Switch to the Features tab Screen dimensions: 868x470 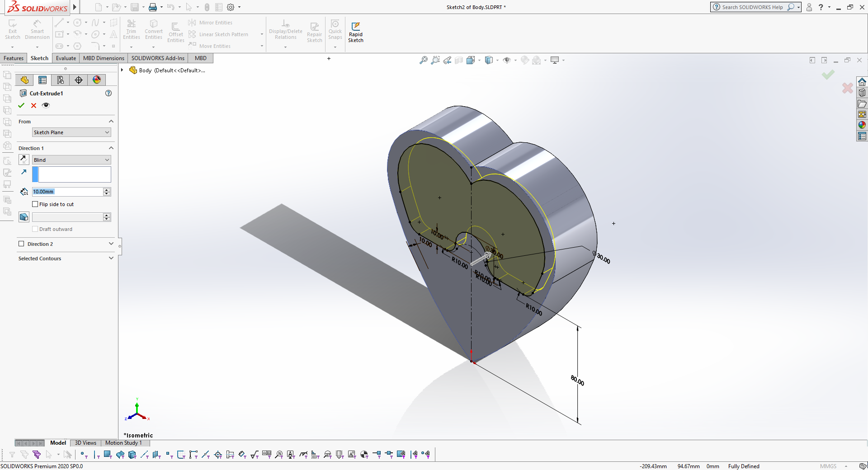tap(14, 58)
